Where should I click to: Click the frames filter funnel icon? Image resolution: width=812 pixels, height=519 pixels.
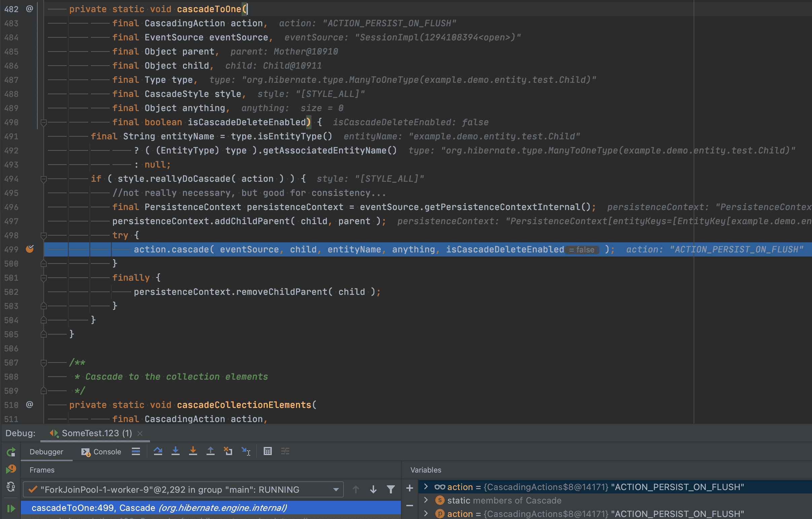[391, 489]
